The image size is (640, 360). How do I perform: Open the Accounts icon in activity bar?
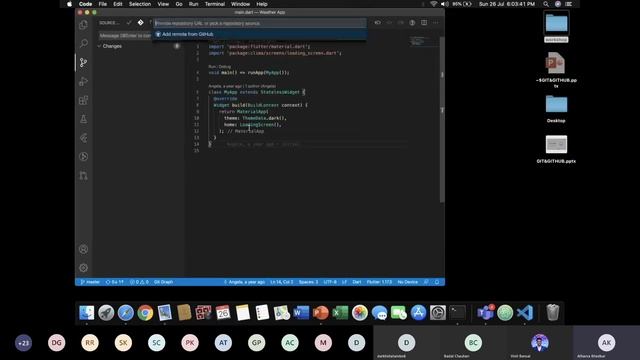(83, 249)
